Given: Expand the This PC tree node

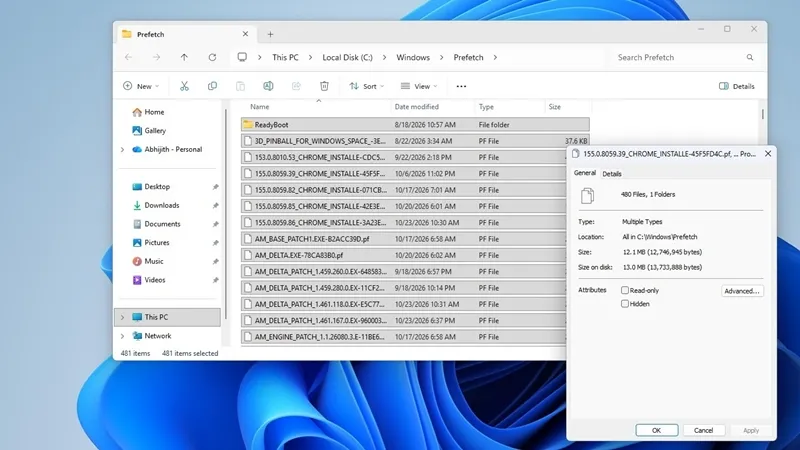Looking at the screenshot, I should coord(122,317).
